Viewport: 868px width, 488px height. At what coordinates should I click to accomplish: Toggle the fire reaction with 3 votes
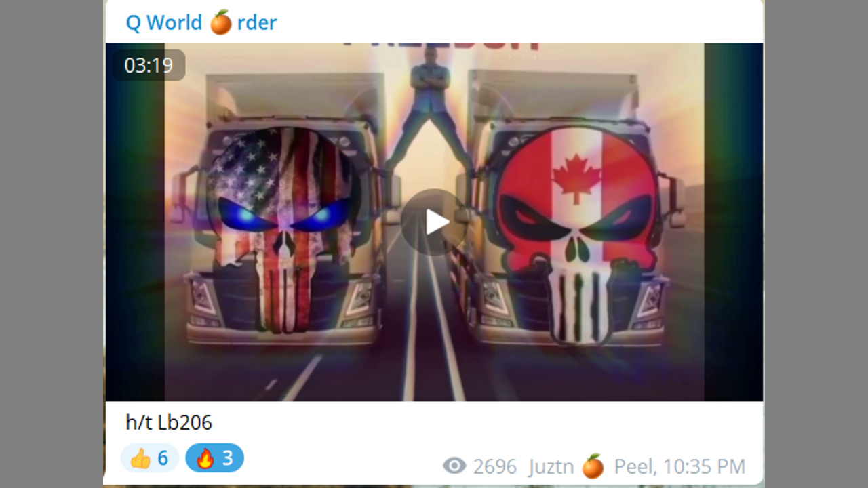(214, 458)
